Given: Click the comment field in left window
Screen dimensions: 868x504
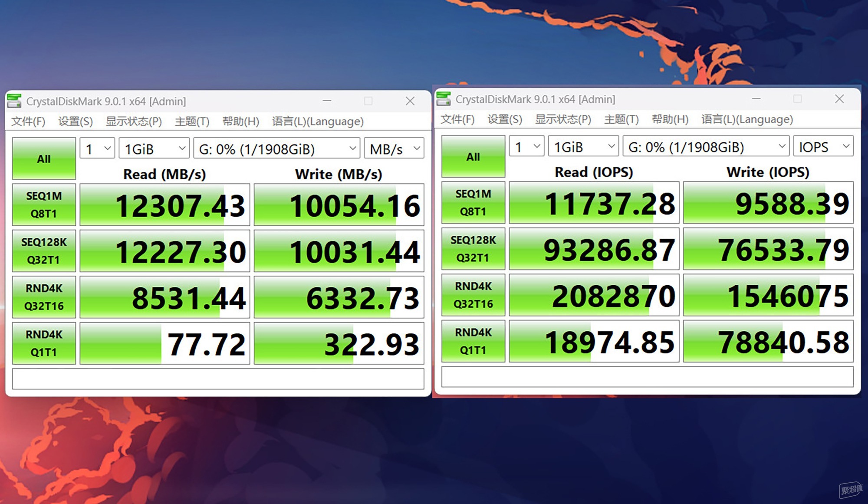Looking at the screenshot, I should (x=218, y=379).
